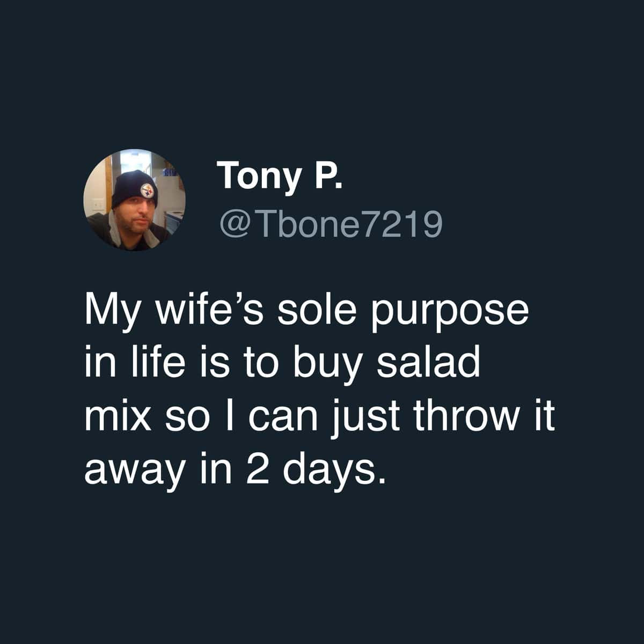Click the word "salad" in the tweet
This screenshot has height=644, width=644.
pos(430,363)
